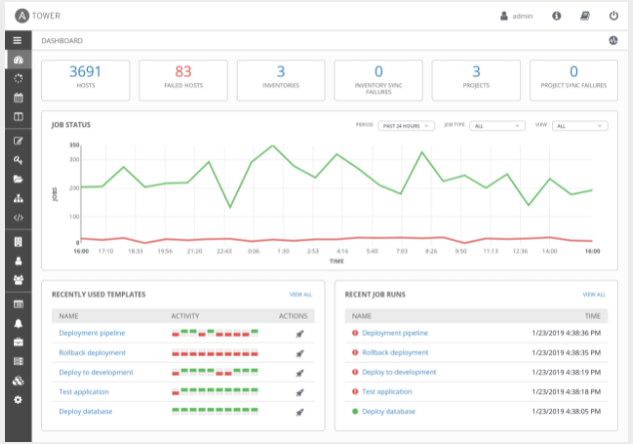Open Credential Types card icon
Viewport: 633px width, 444px height.
click(x=18, y=304)
